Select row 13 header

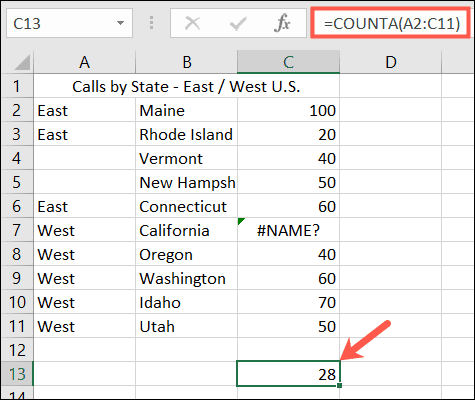click(x=17, y=374)
